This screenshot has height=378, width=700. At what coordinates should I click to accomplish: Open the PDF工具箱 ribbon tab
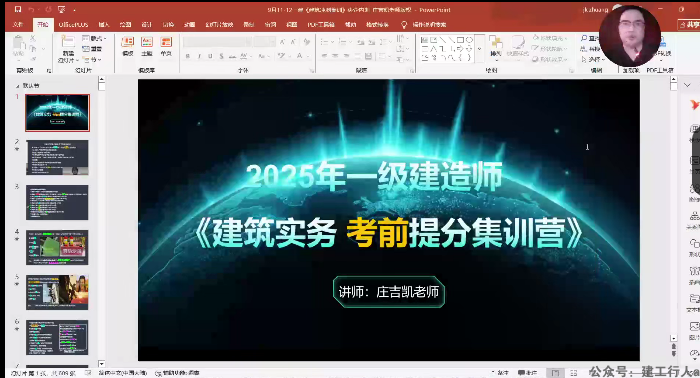tap(321, 25)
